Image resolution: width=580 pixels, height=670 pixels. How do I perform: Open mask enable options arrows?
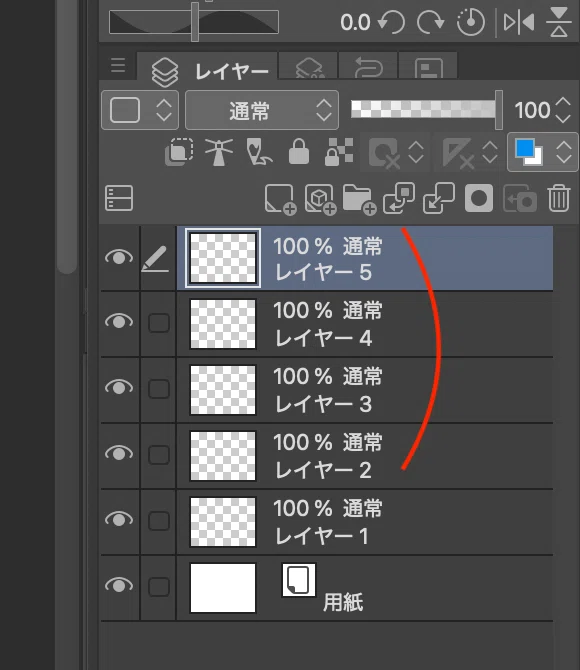click(x=416, y=153)
